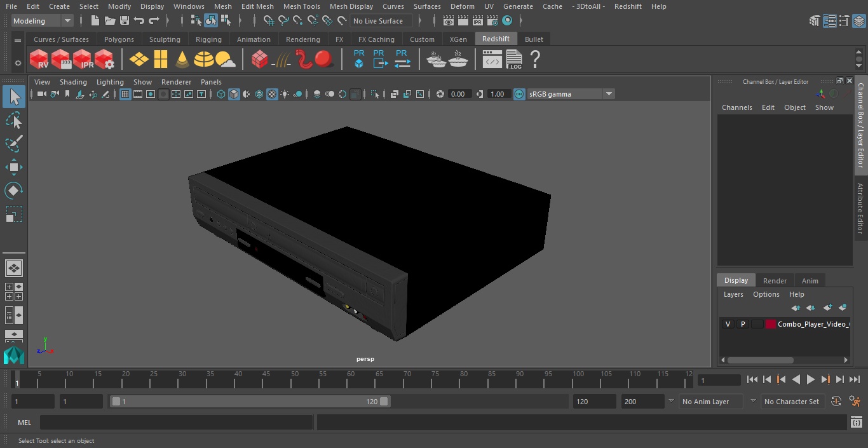Click the red color swatch of layer
This screenshot has height=448, width=868.
point(771,324)
